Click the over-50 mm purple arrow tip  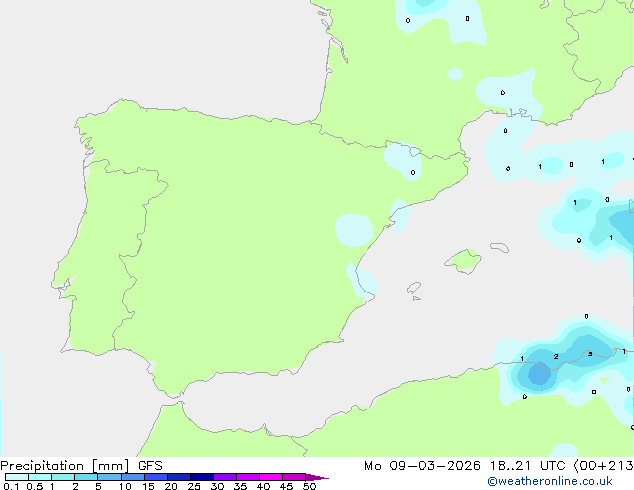pos(317,477)
